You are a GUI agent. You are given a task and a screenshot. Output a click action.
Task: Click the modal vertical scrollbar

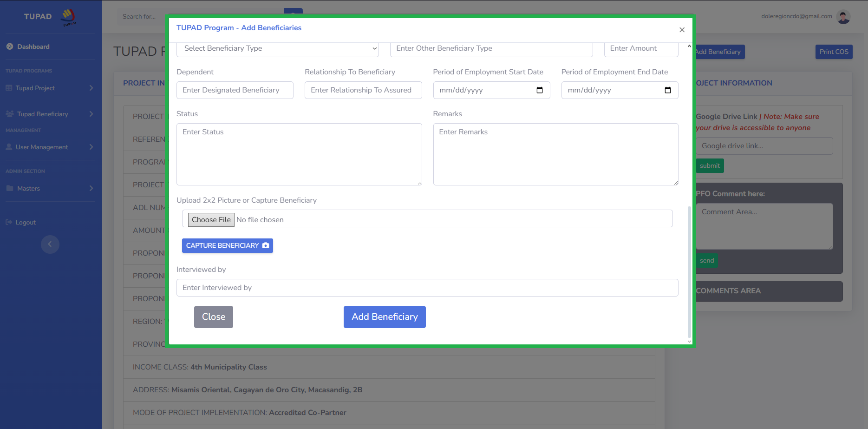coord(689,272)
